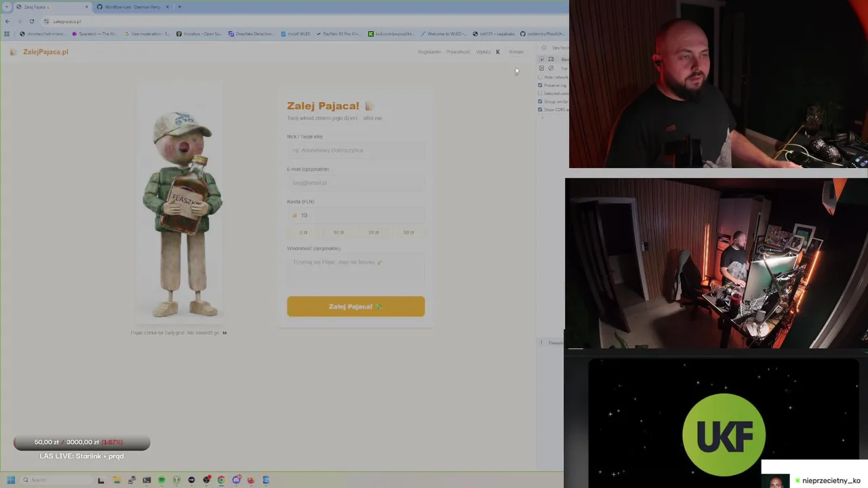The image size is (868, 488).
Task: Focus the Wiadomość (opcjonalnie) textarea
Action: click(356, 270)
